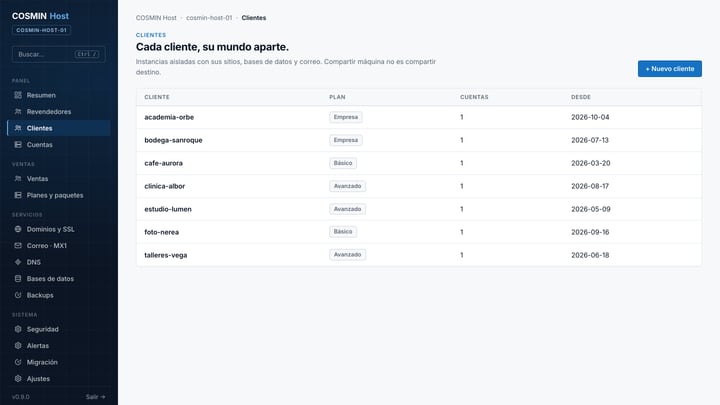Image resolution: width=720 pixels, height=405 pixels.
Task: Open Correo · MX1 page
Action: pos(59,246)
